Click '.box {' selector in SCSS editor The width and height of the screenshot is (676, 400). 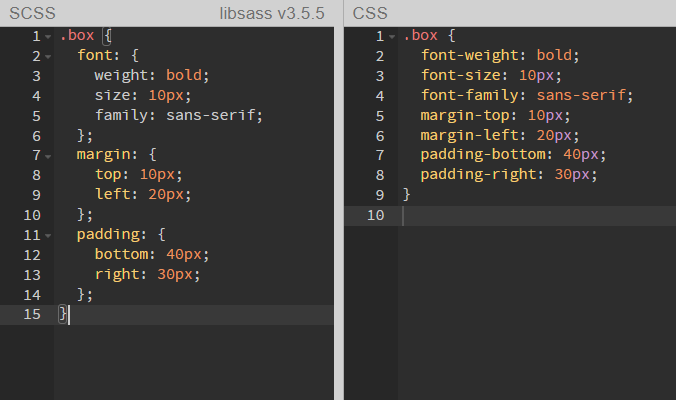coord(85,35)
